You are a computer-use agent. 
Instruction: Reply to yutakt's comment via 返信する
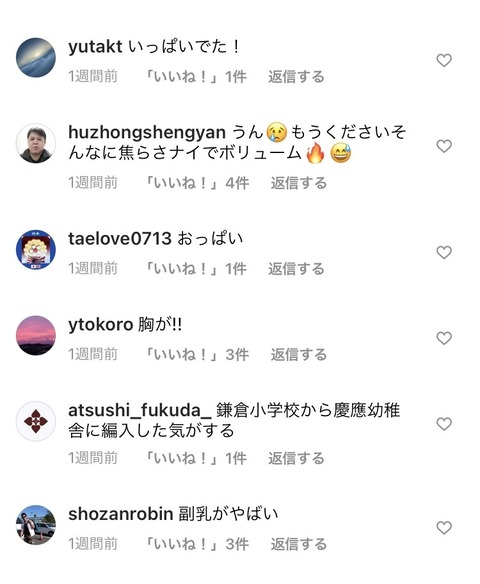(x=296, y=77)
